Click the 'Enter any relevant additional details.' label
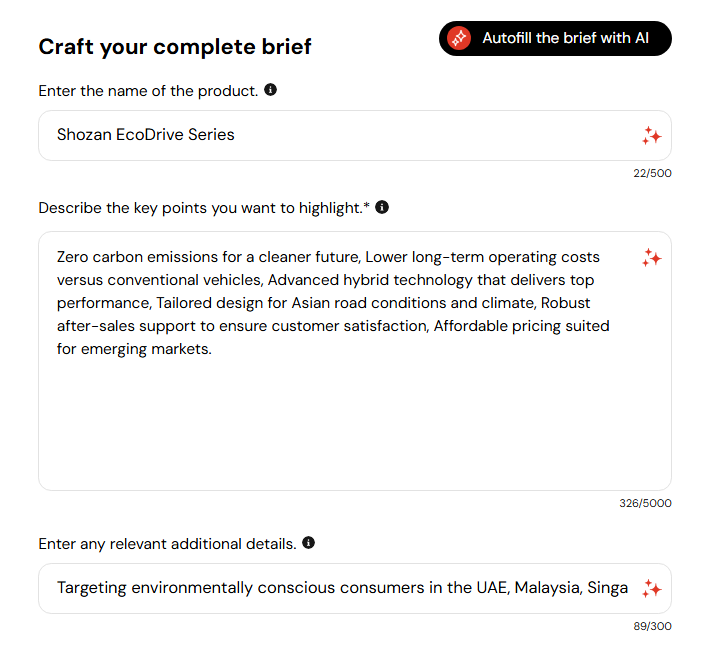 pos(167,544)
